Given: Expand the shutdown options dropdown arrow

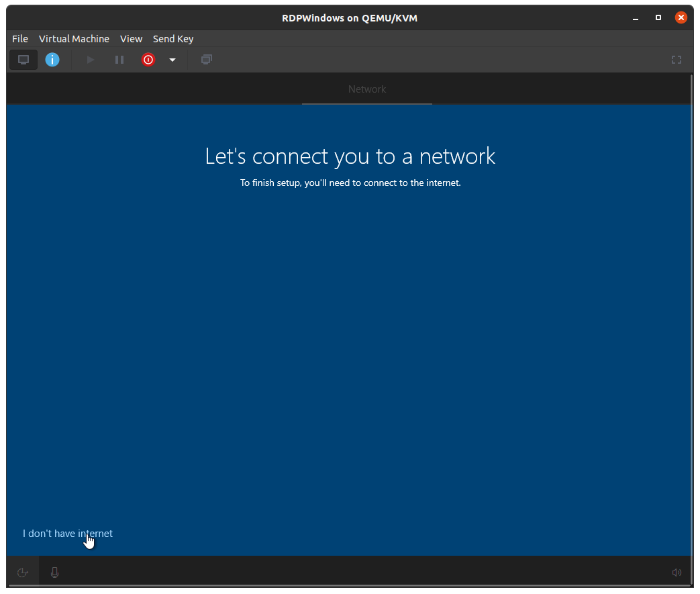Looking at the screenshot, I should click(x=172, y=60).
